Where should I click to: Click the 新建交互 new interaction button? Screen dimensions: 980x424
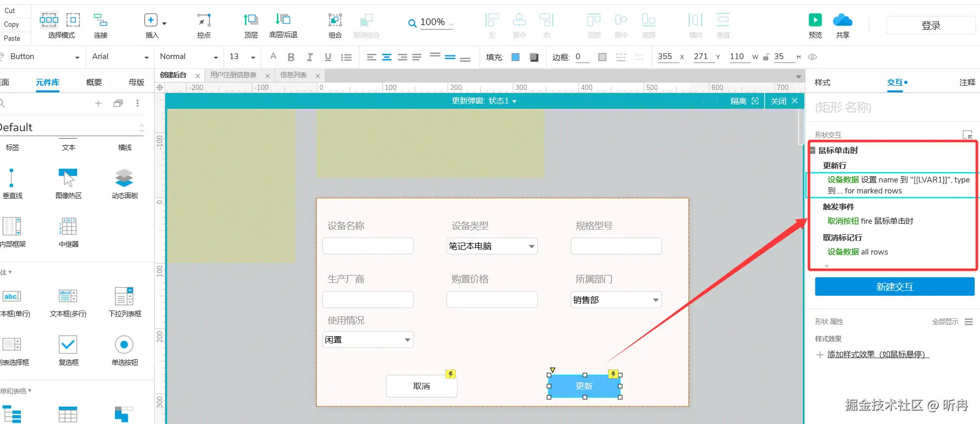point(895,287)
